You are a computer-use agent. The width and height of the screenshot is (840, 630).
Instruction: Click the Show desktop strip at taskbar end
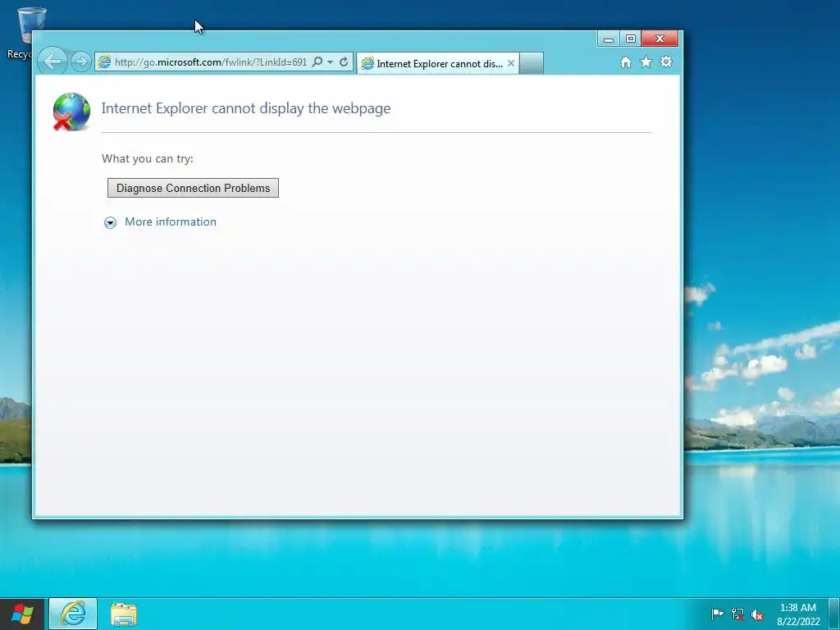tap(834, 614)
